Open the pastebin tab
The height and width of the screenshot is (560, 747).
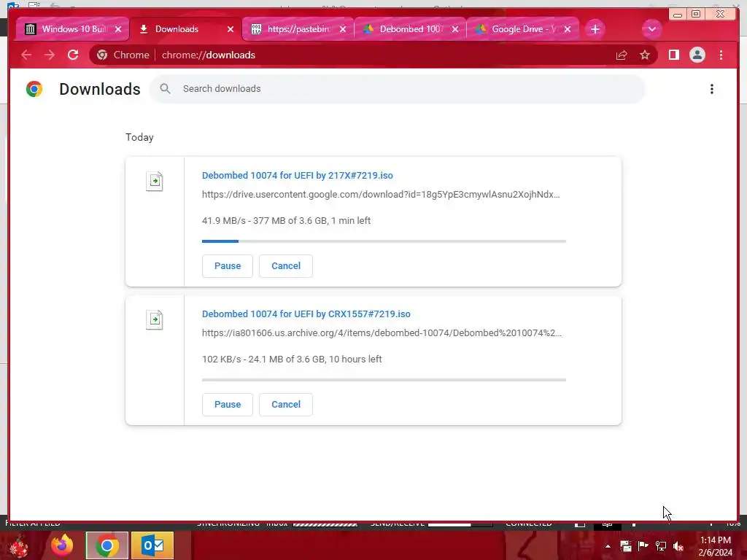(298, 29)
